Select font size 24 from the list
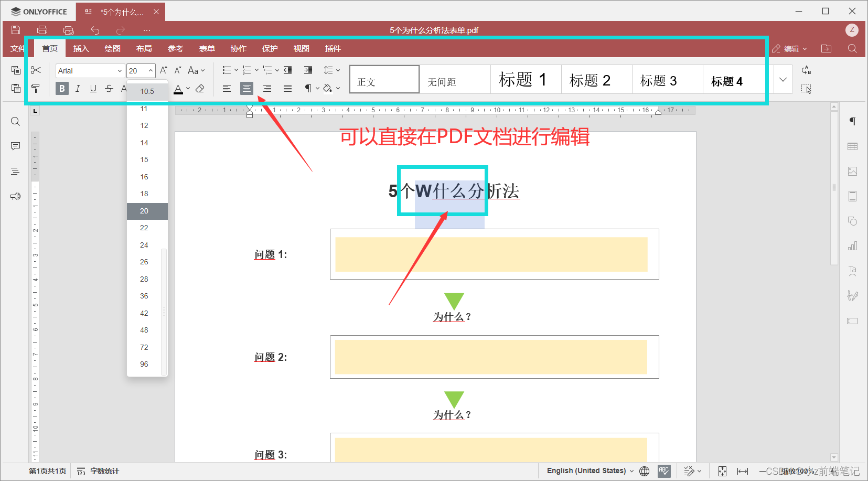Image resolution: width=868 pixels, height=481 pixels. tap(144, 245)
